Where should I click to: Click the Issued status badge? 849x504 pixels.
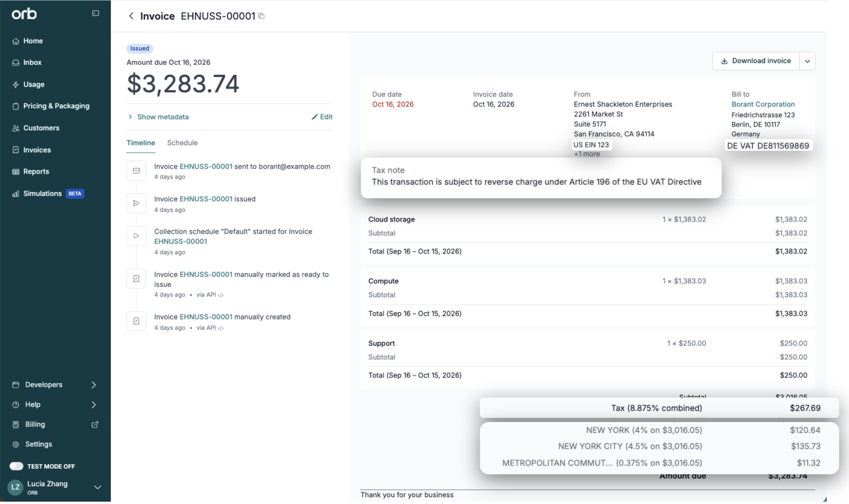click(x=140, y=49)
